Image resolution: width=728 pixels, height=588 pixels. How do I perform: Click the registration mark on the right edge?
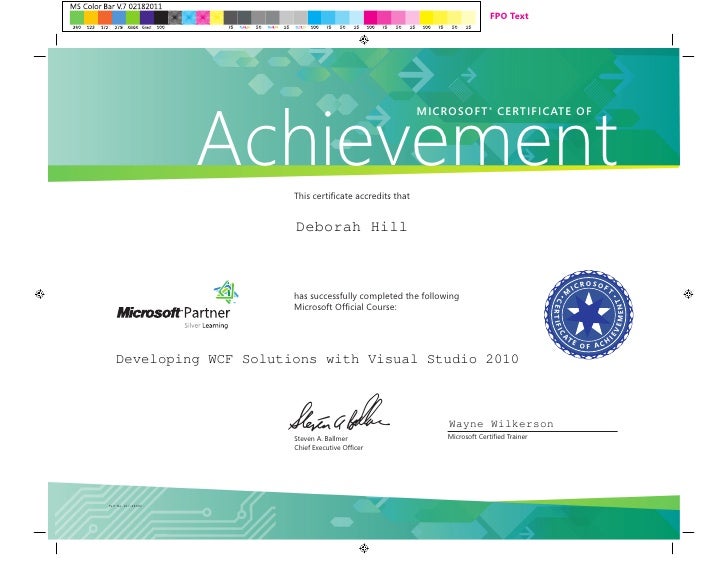688,294
